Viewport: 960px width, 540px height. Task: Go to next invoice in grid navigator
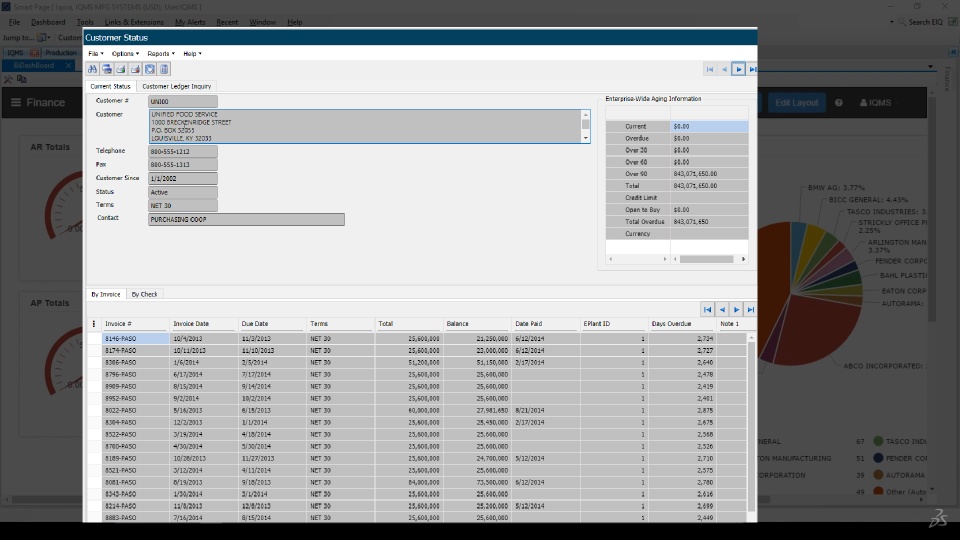click(x=737, y=310)
